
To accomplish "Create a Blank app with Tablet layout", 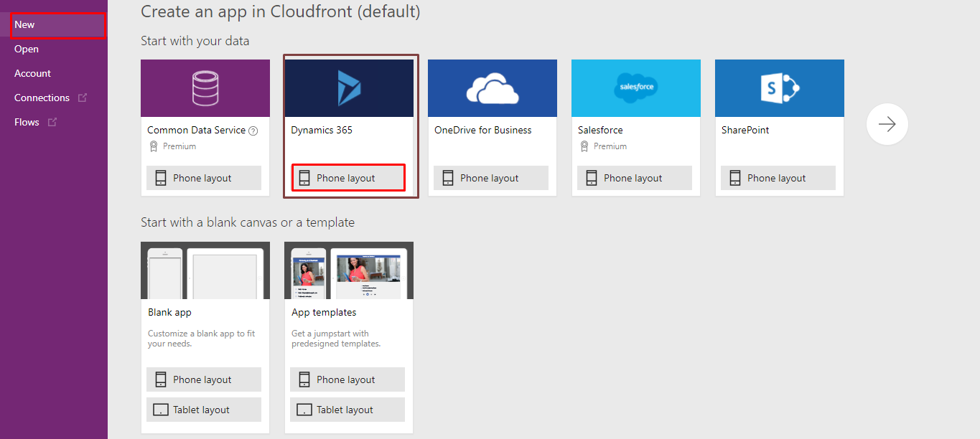I will click(204, 410).
